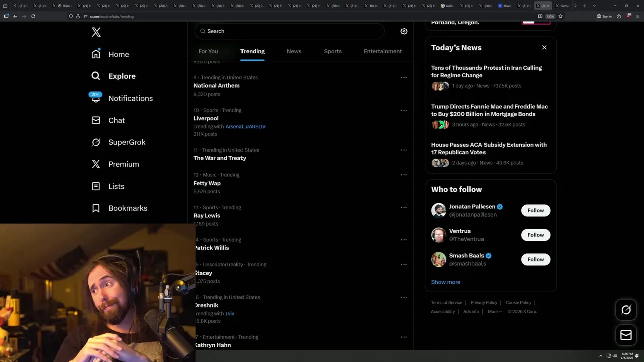Open more options for Kathryn Hahn trend
644x362 pixels.
404,337
